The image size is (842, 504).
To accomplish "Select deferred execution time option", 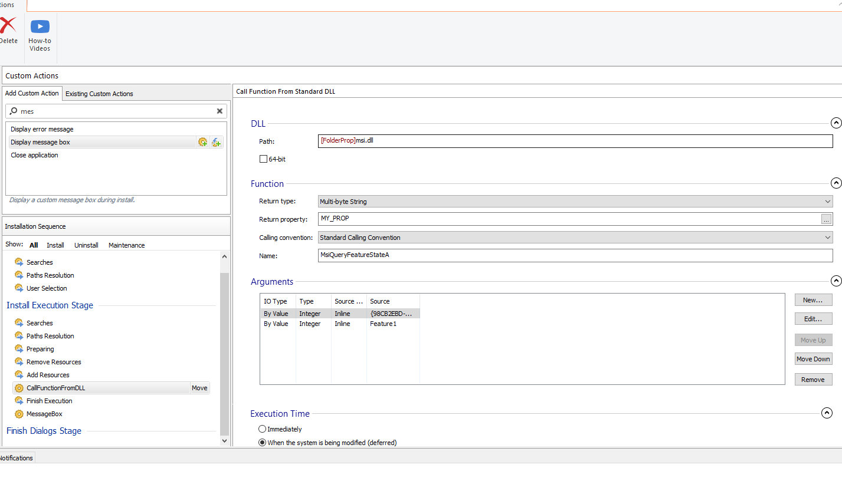I will click(x=262, y=443).
